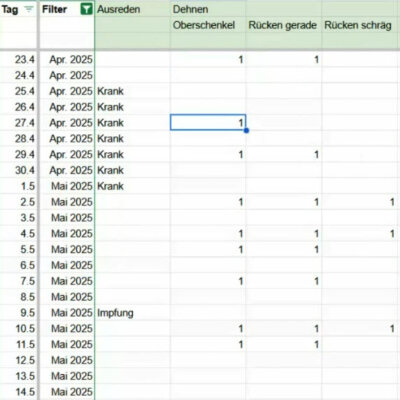Select the Krank cell in row 30.4

[133, 170]
